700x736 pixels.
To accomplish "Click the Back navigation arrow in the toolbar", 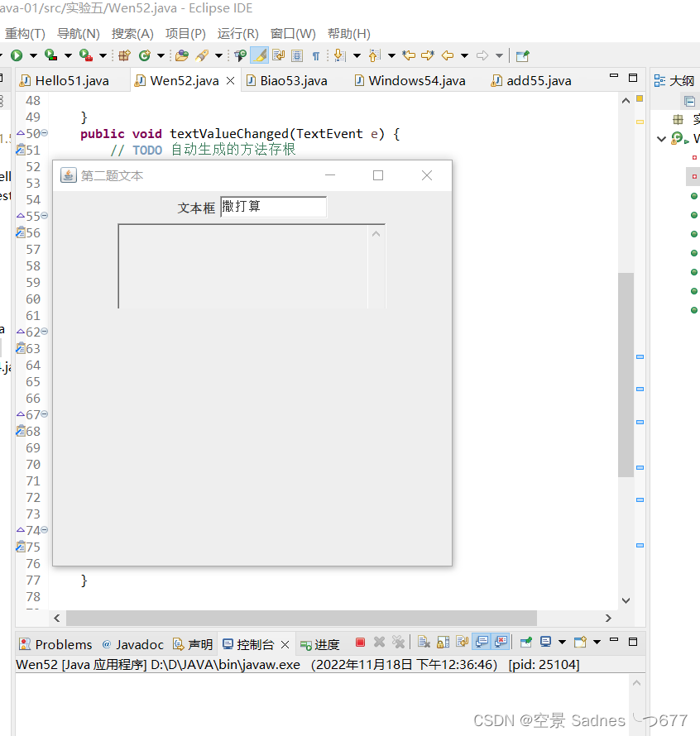I will tap(448, 55).
